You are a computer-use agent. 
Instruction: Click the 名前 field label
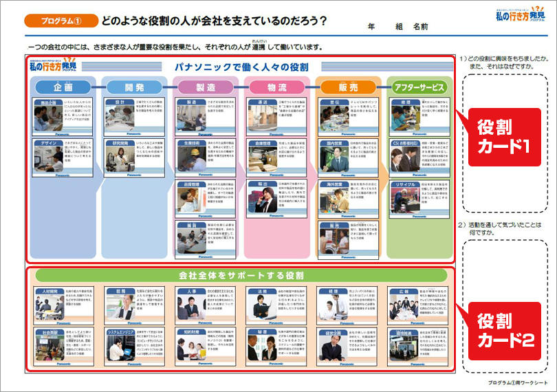pyautogui.click(x=421, y=27)
